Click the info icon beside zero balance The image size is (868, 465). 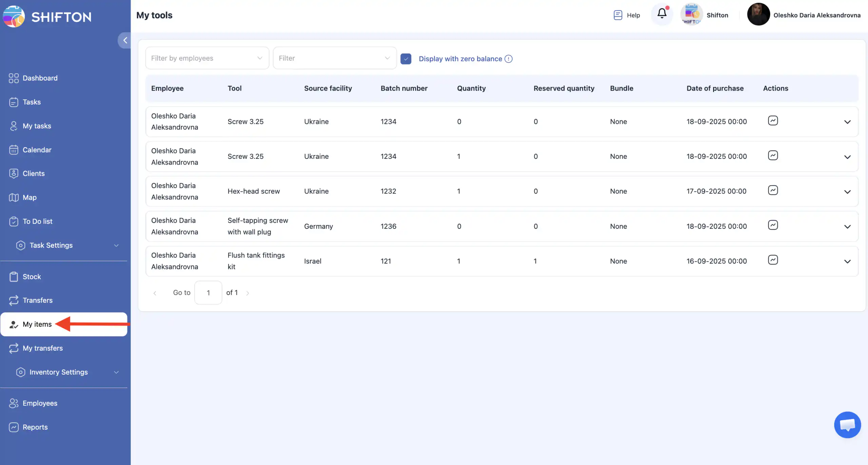coord(508,59)
